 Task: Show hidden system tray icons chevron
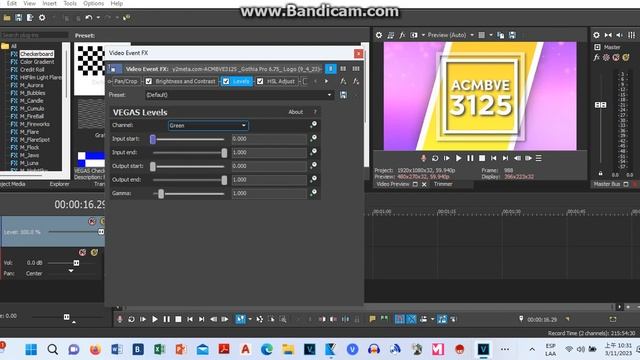pos(532,349)
